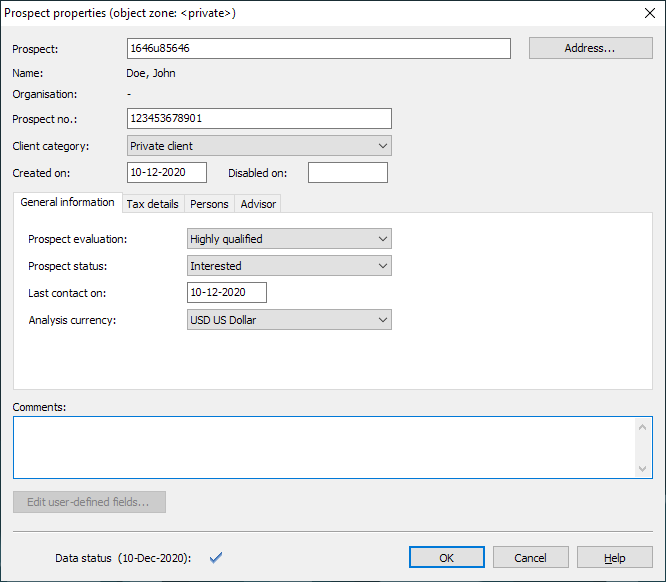Switch to the Tax details tab
The width and height of the screenshot is (666, 582).
152,204
